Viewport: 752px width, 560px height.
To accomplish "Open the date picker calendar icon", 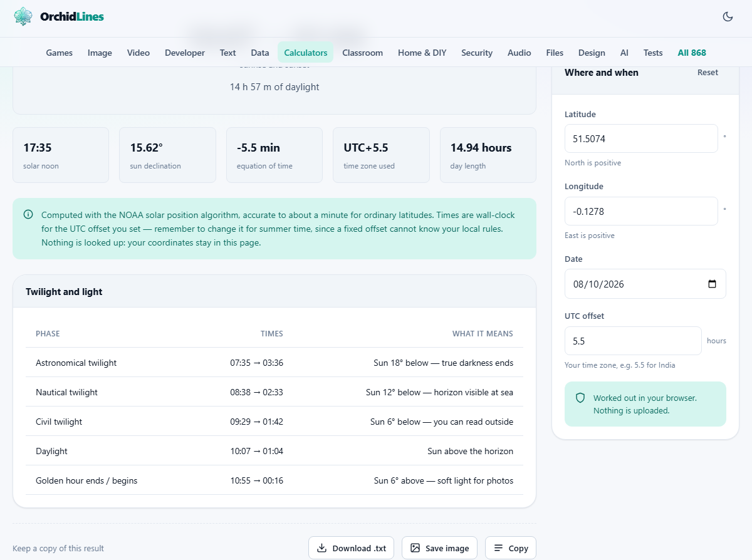I will pos(712,284).
